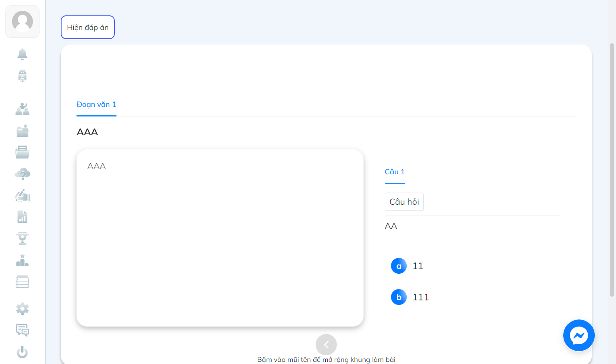Click the Câu hỏi button
The width and height of the screenshot is (616, 364).
tap(404, 202)
